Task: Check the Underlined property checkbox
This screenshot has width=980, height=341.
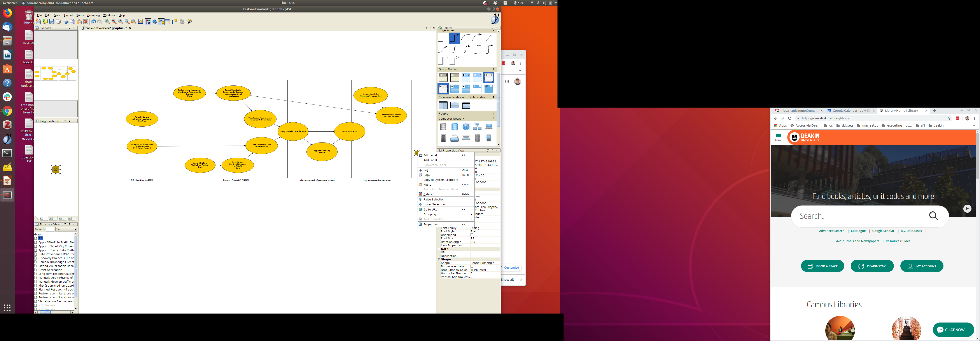Action: pos(472,235)
